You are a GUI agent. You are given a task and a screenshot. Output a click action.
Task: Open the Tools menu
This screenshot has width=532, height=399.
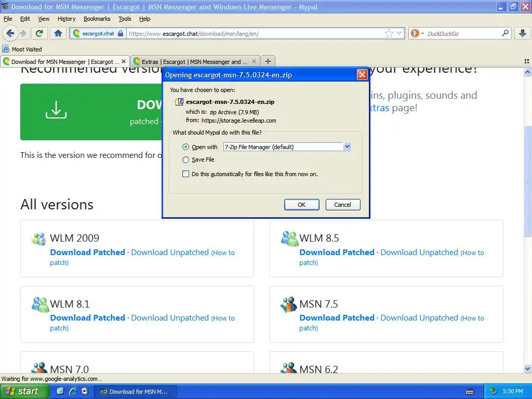pyautogui.click(x=125, y=19)
